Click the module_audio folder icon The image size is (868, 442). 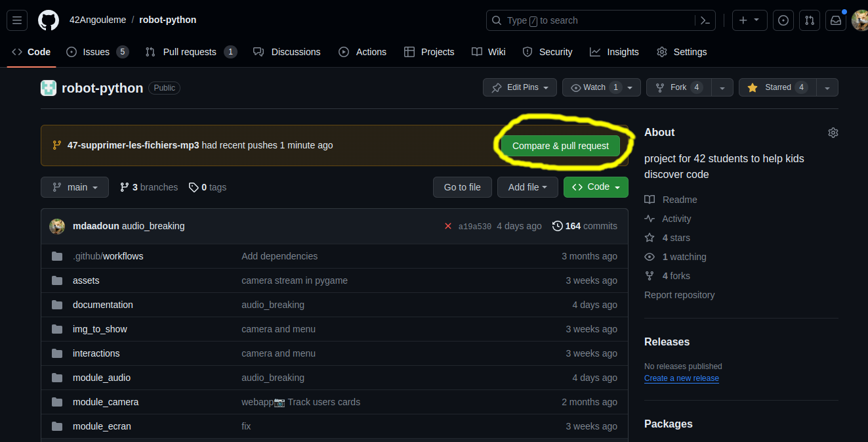(57, 378)
